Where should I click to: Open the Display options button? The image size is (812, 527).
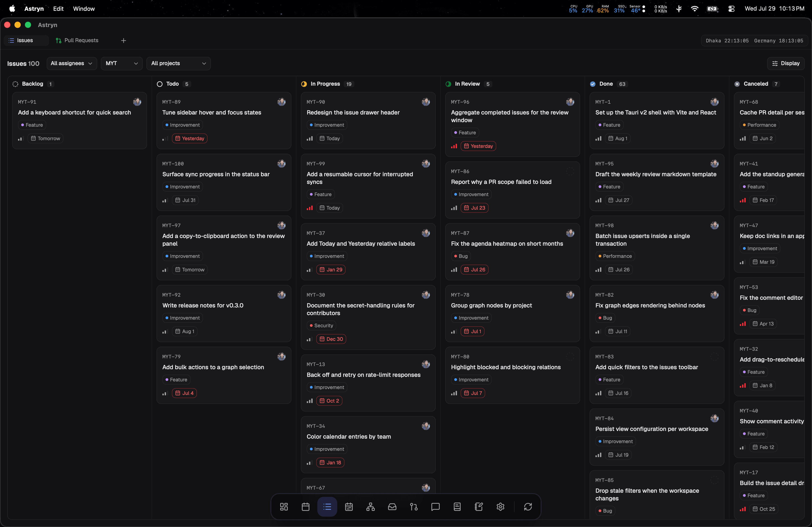pyautogui.click(x=786, y=63)
